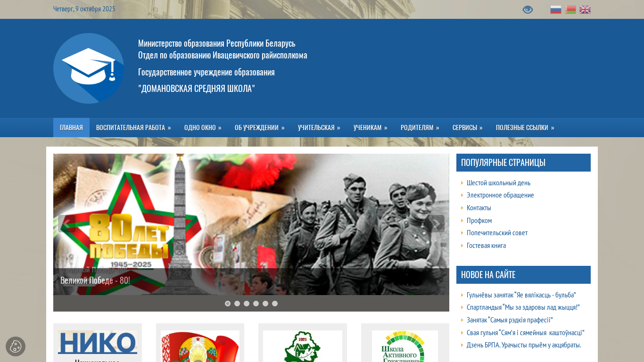
Task: Open the Попечительский совет link
Action: pos(497,233)
